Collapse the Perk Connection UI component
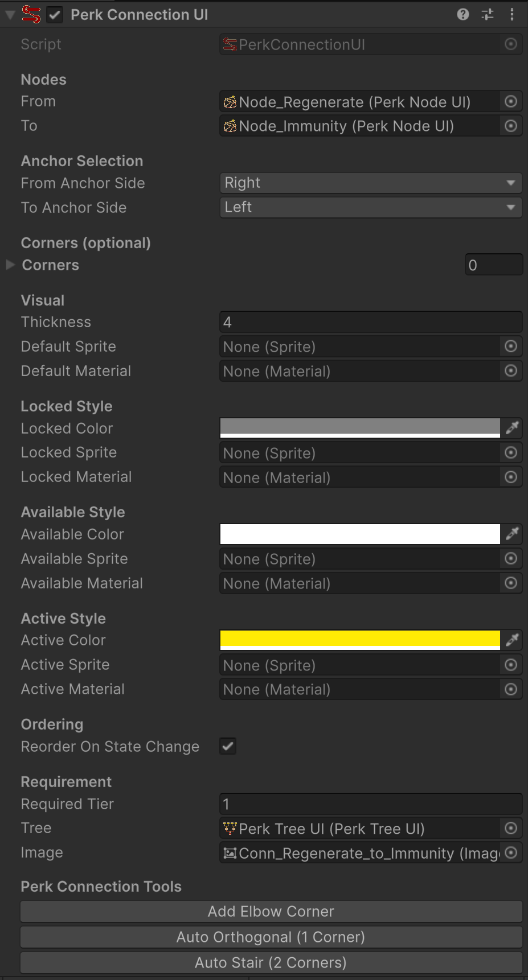The image size is (528, 980). pos(10,15)
